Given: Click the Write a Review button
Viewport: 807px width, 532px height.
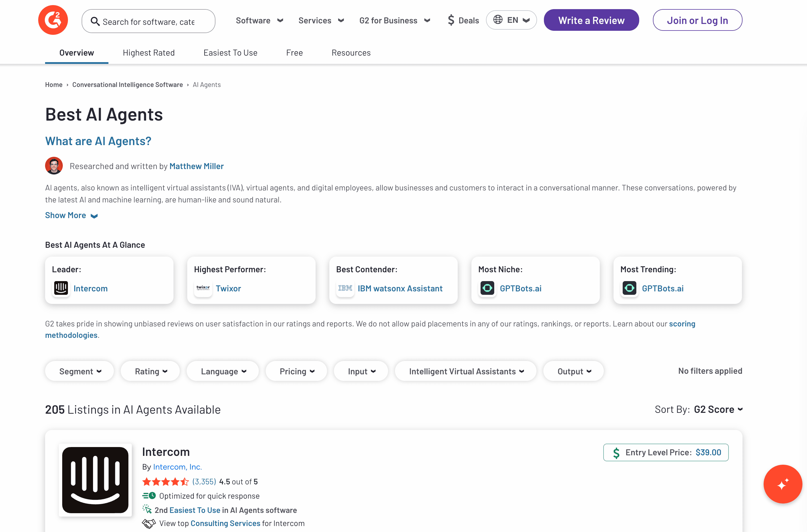Looking at the screenshot, I should click(x=591, y=20).
